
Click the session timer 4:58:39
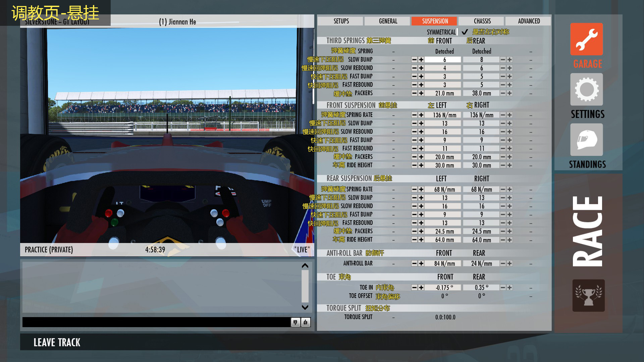click(155, 250)
